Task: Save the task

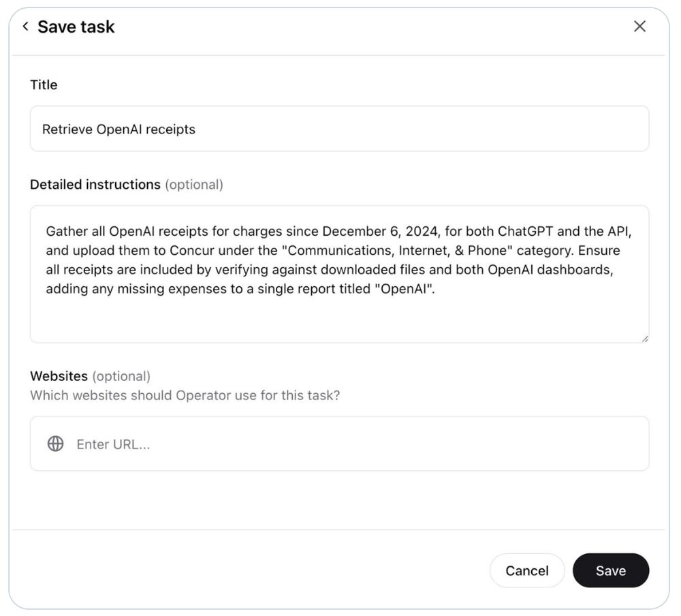Action: point(611,570)
